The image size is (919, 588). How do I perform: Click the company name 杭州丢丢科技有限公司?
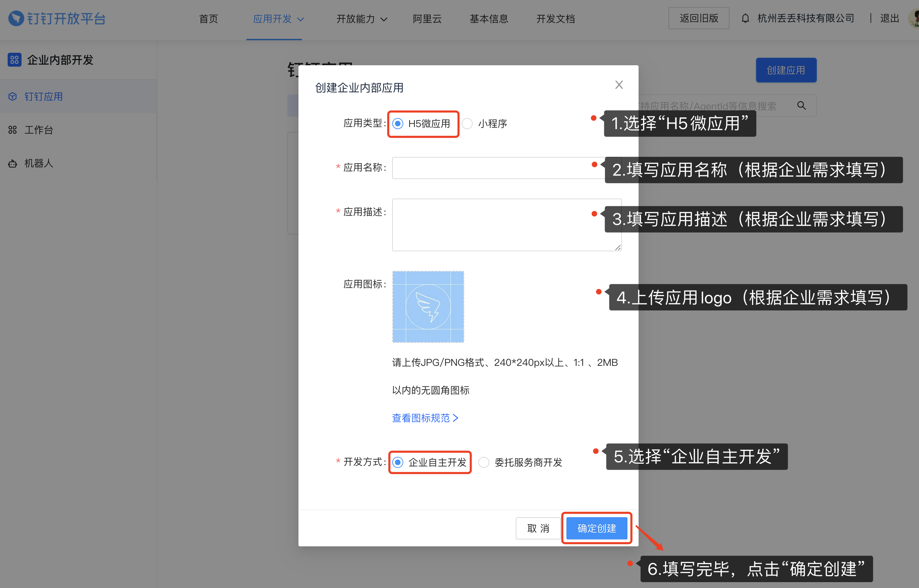pos(806,18)
